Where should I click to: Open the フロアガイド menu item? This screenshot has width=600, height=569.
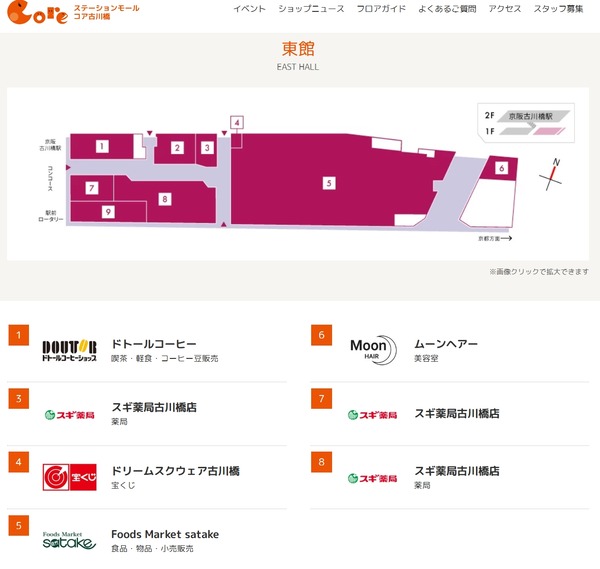coord(381,9)
